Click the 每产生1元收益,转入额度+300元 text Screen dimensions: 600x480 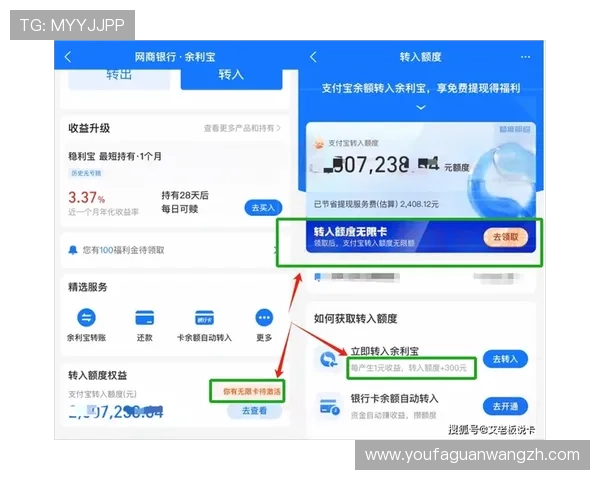[x=409, y=368]
